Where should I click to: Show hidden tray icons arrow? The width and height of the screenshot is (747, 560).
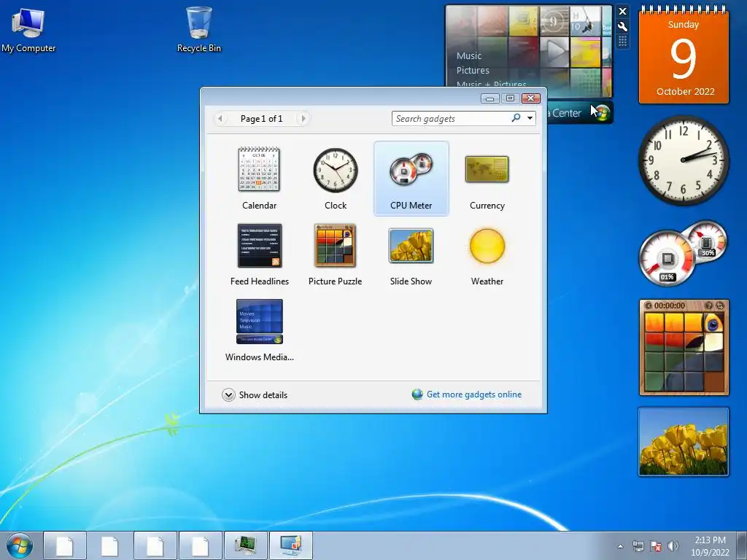[620, 546]
